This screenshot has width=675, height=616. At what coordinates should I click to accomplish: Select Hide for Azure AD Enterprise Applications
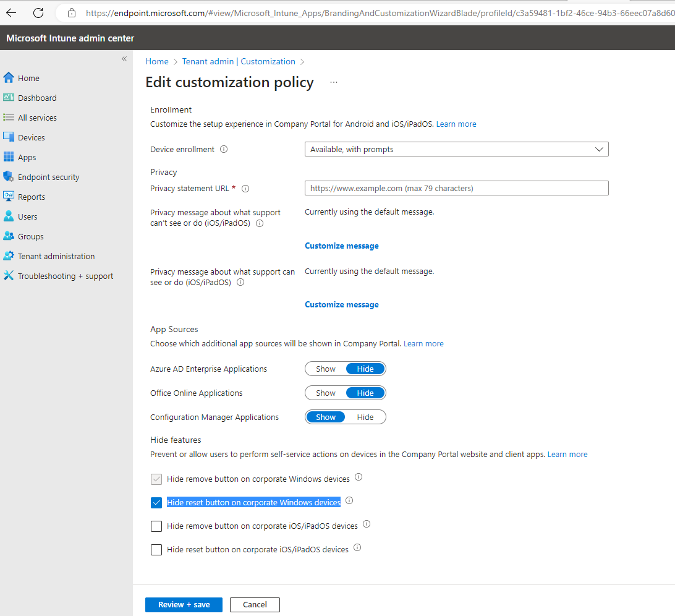(365, 369)
